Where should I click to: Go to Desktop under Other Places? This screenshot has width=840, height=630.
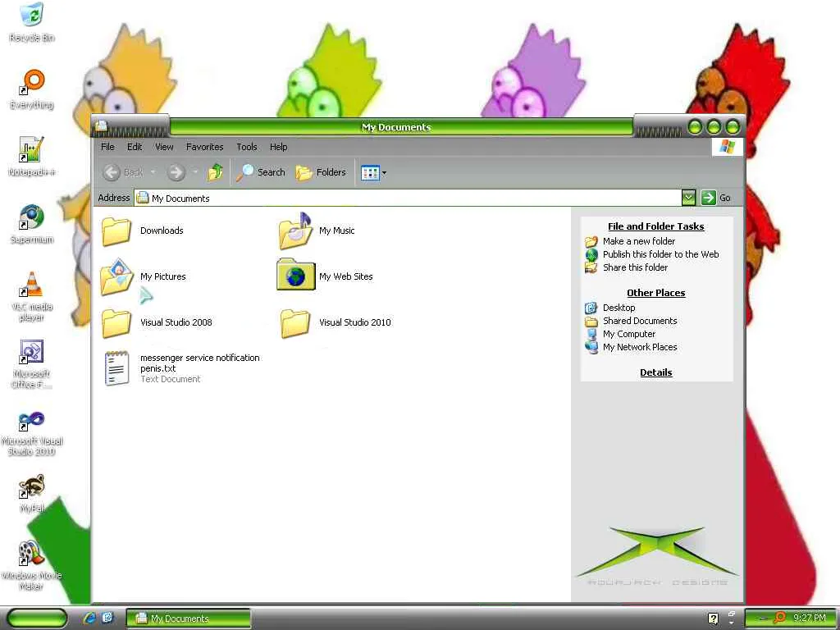(619, 308)
